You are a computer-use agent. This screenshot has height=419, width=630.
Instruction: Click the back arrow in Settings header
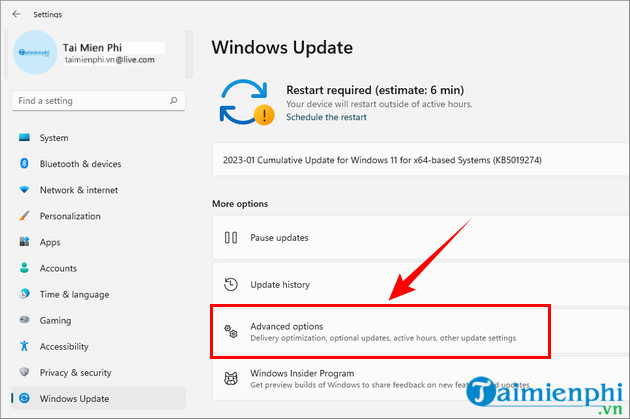16,14
